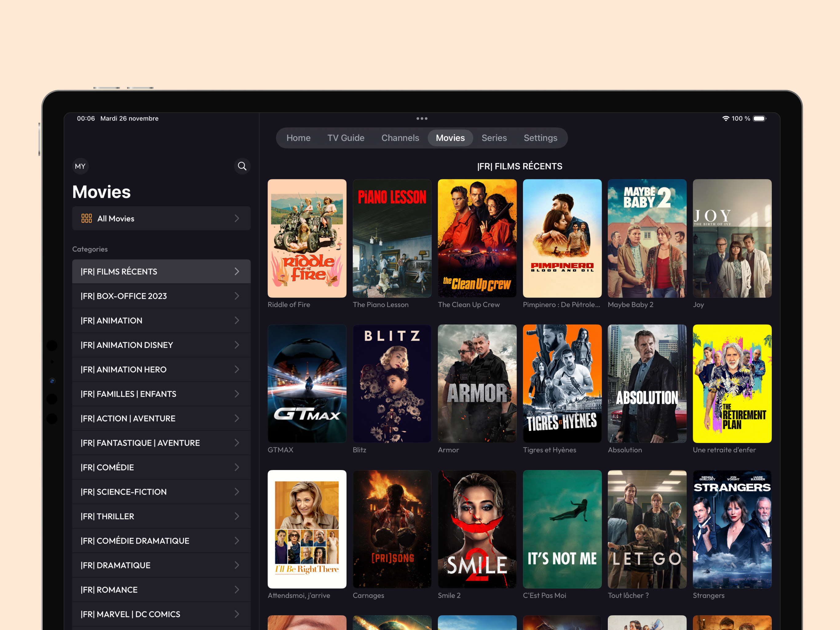Image resolution: width=840 pixels, height=630 pixels.
Task: Click the 'Riddle of Fire' title text
Action: [289, 305]
